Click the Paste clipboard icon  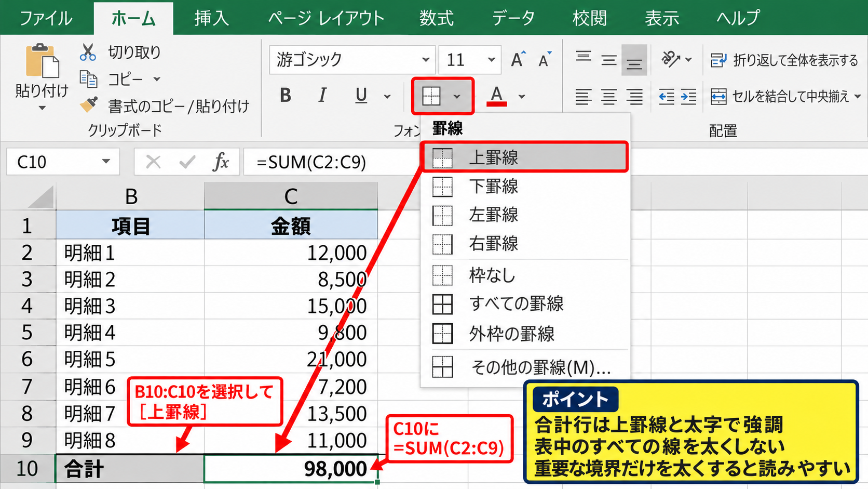click(42, 62)
